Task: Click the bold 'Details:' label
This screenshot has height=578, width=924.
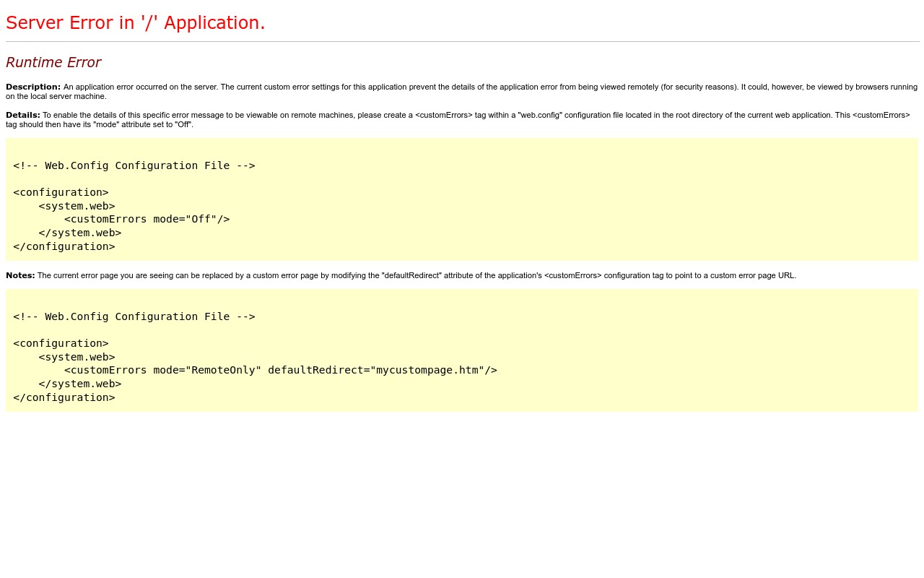Action: (23, 115)
